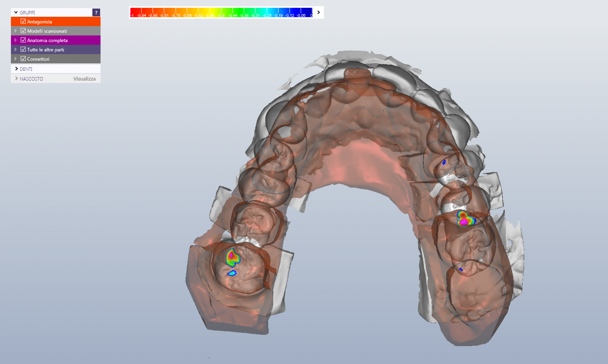
Task: Expand the Connettori tree arrow
Action: pos(16,59)
